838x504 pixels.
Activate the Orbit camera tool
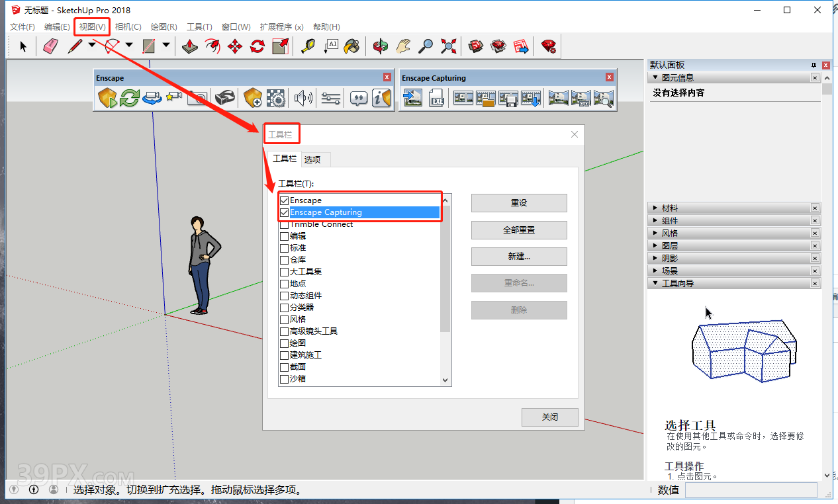pos(381,46)
